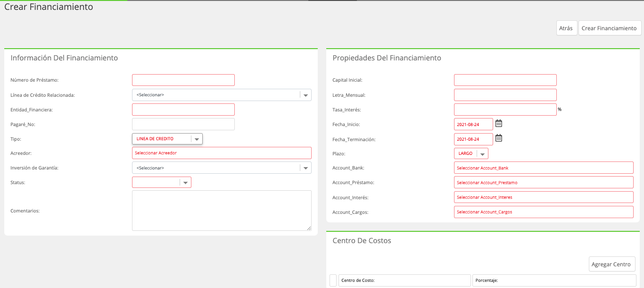Expand the Inversión de Garantía dropdown

(x=222, y=168)
